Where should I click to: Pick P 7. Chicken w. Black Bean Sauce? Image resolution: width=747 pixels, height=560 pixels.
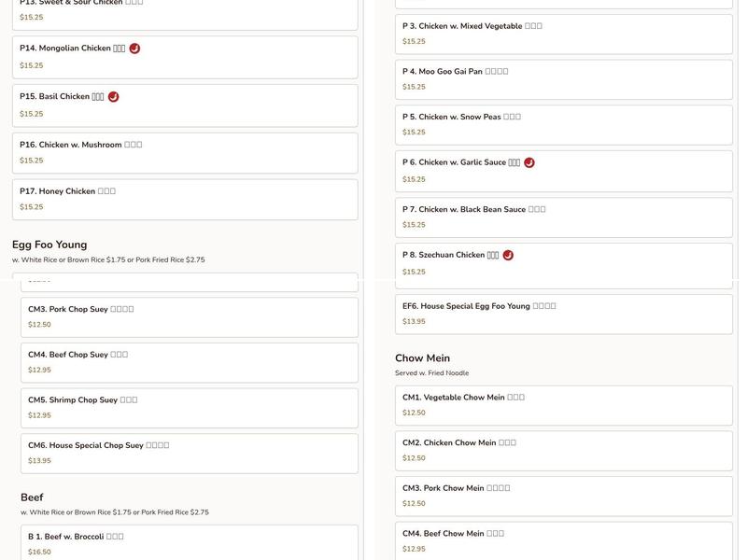coord(563,217)
